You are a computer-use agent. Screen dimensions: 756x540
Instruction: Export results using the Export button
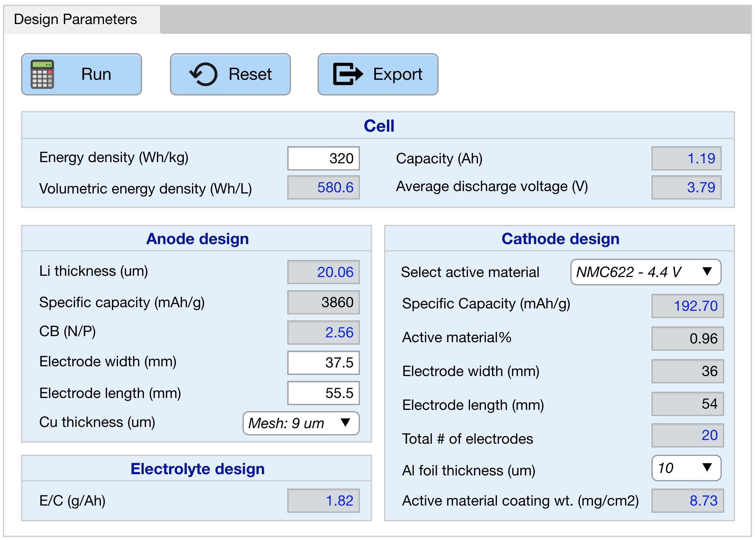(x=378, y=74)
